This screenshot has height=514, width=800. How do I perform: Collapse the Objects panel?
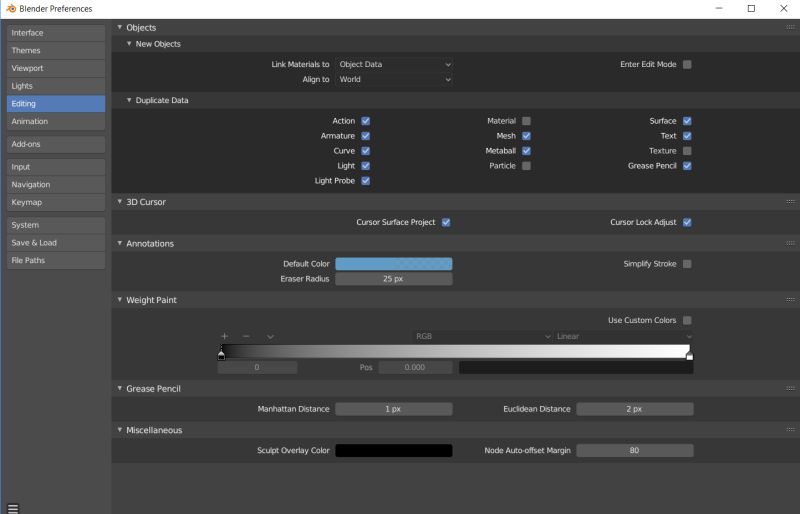click(x=120, y=28)
